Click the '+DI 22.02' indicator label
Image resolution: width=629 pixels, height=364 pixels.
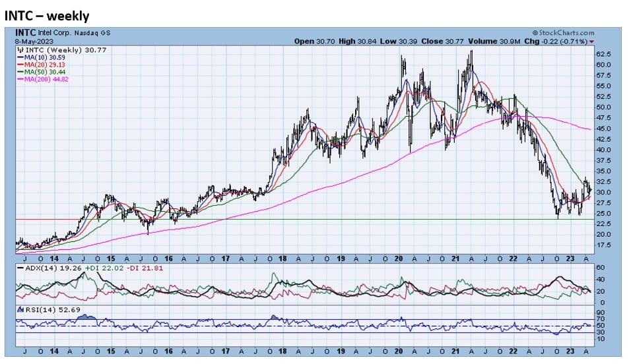tap(104, 268)
